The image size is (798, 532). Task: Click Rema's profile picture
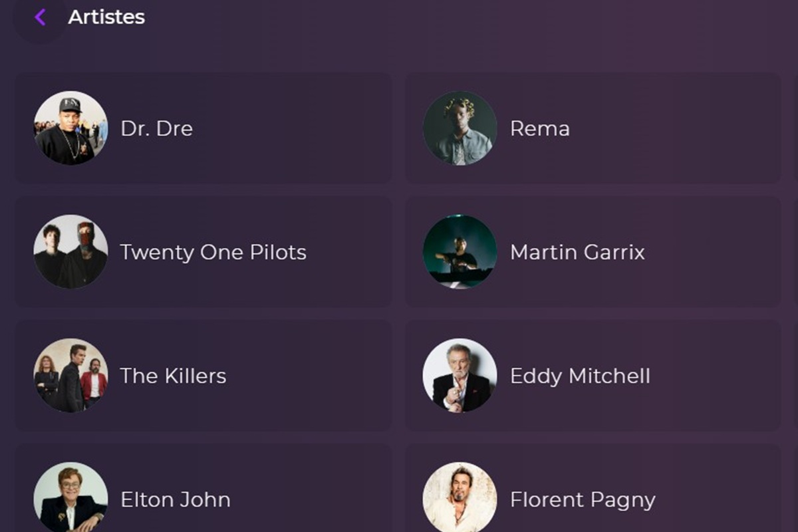[x=460, y=128]
